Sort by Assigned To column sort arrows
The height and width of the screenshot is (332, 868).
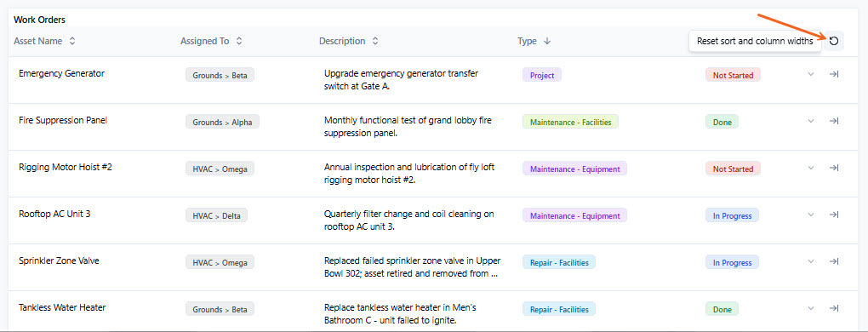point(238,41)
